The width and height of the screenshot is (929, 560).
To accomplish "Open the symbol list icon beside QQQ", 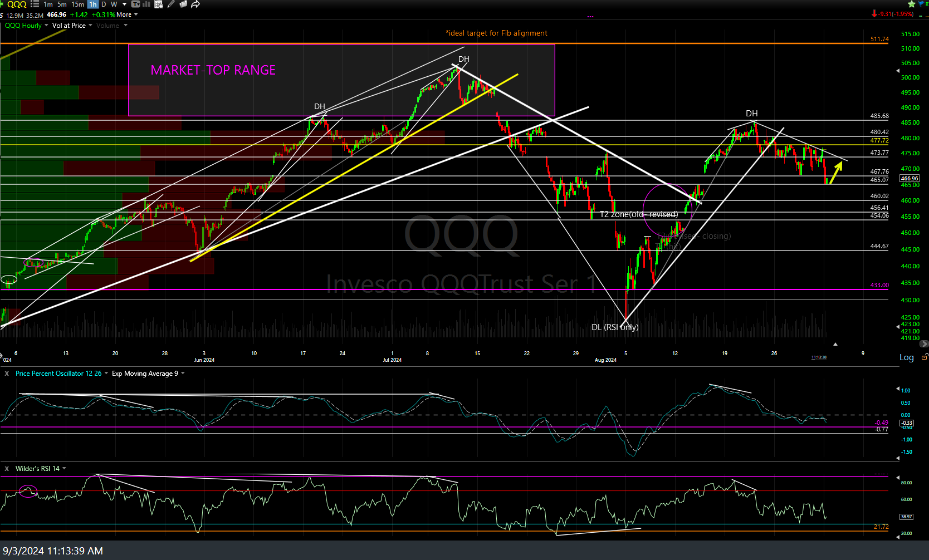I will [x=35, y=4].
